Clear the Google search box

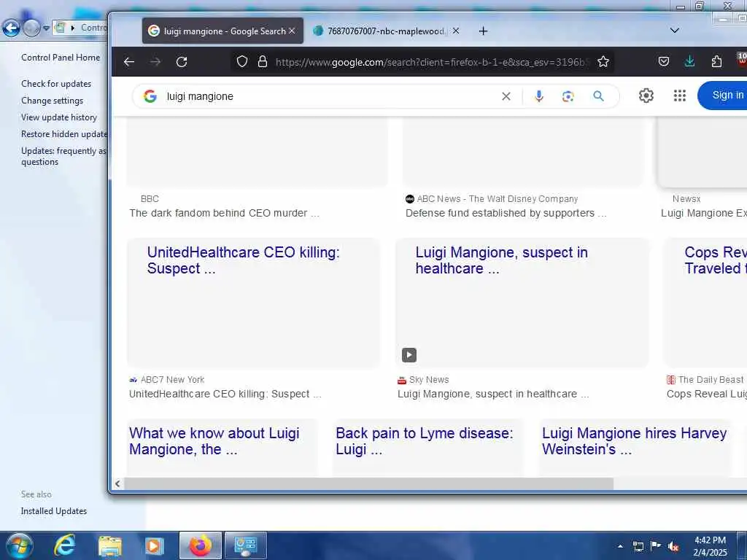click(506, 96)
